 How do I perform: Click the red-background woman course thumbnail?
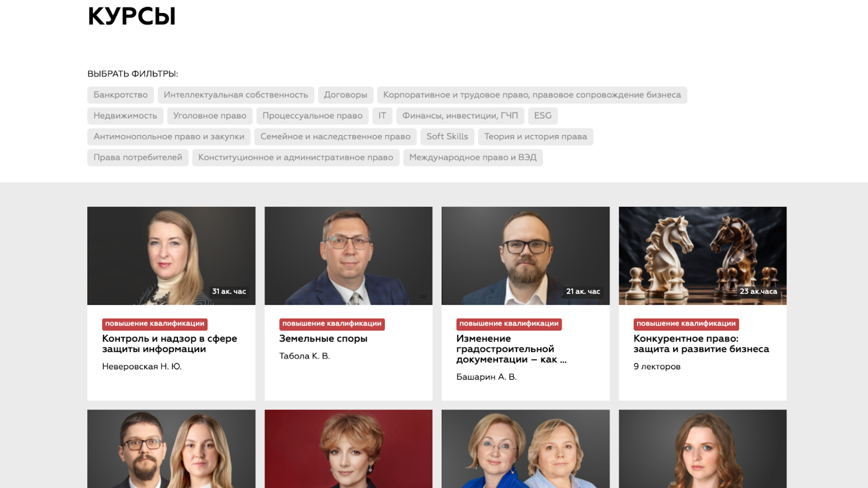click(x=348, y=449)
